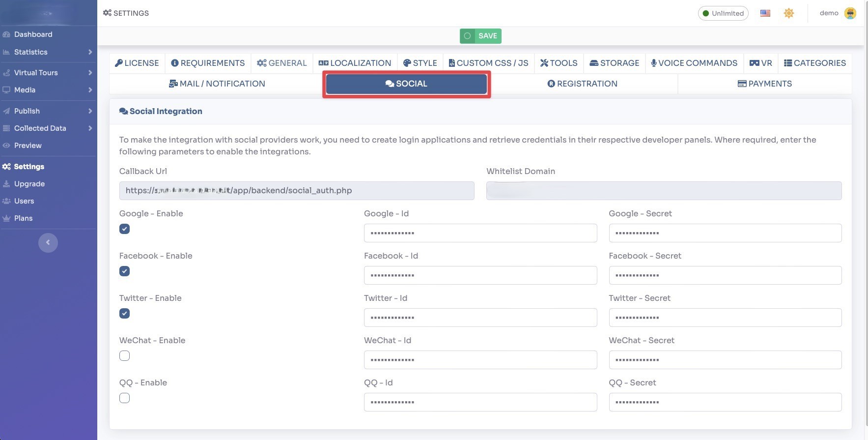
Task: Open the Dashboard link in sidebar
Action: click(33, 34)
